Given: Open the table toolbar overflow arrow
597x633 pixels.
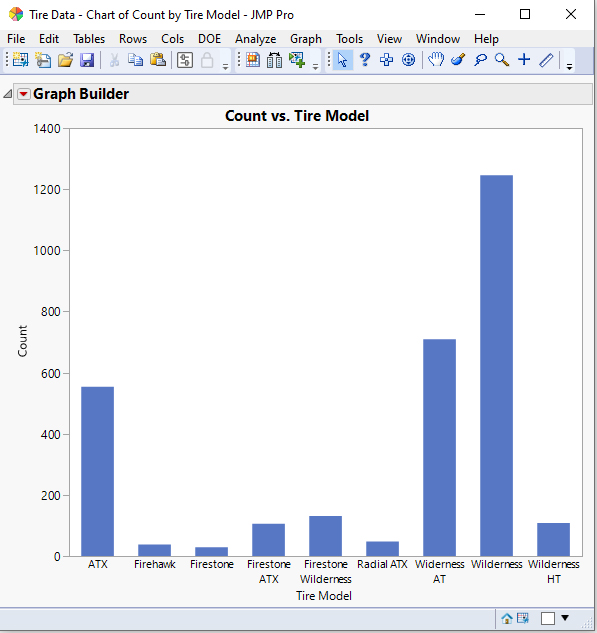Looking at the screenshot, I should tap(316, 66).
